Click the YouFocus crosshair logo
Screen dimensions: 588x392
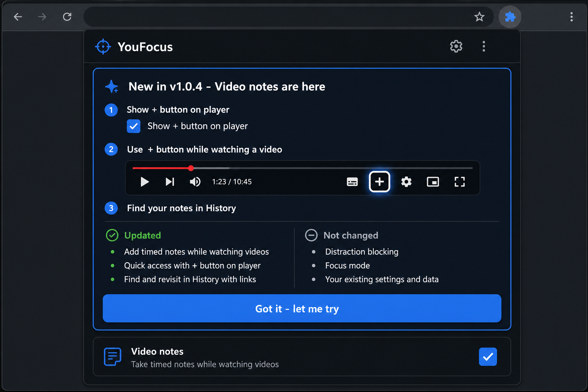(x=103, y=47)
